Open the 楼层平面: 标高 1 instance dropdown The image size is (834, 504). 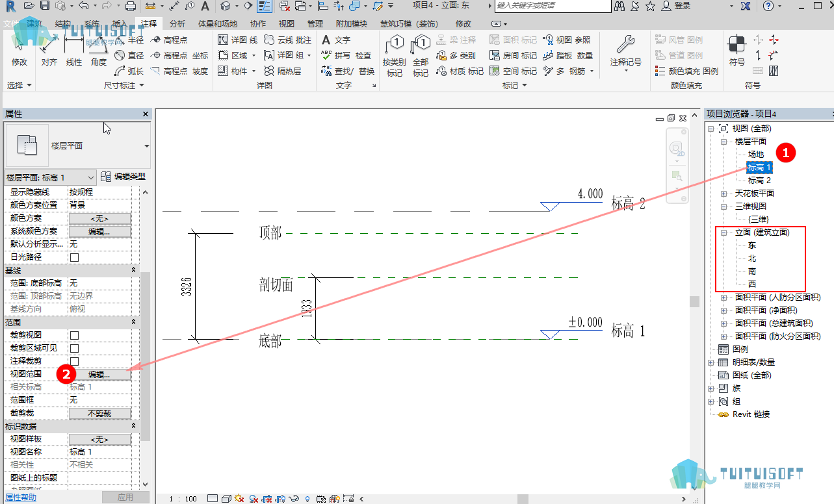coord(51,177)
